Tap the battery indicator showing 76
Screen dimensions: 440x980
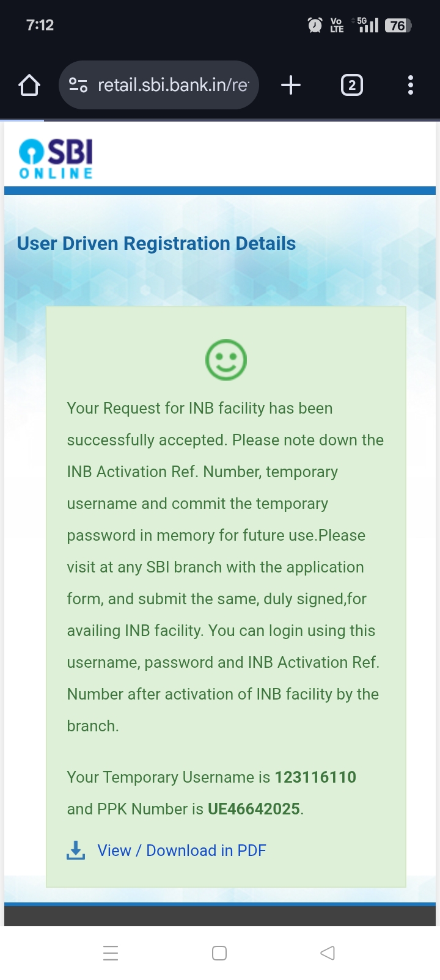[x=398, y=25]
